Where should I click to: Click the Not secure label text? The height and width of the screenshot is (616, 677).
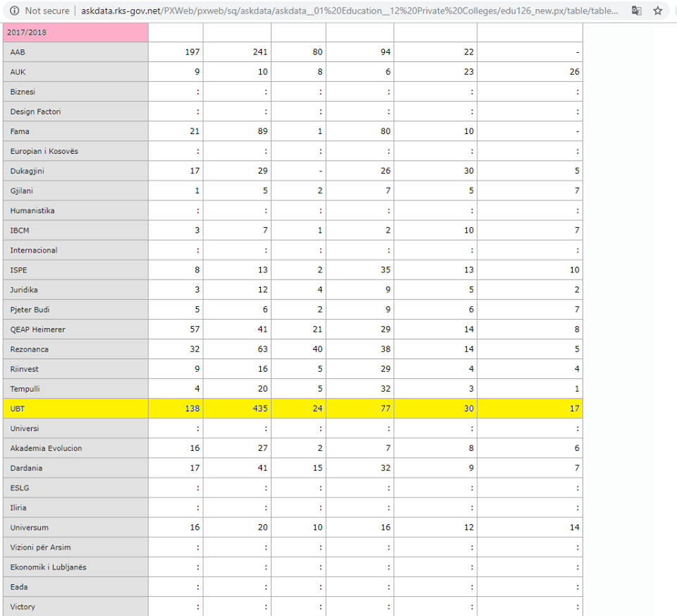pyautogui.click(x=47, y=11)
